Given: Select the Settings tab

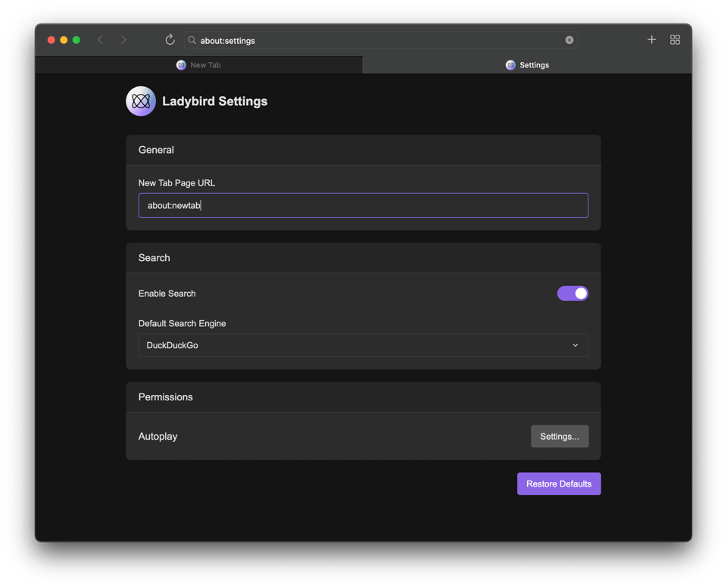Looking at the screenshot, I should tap(527, 65).
